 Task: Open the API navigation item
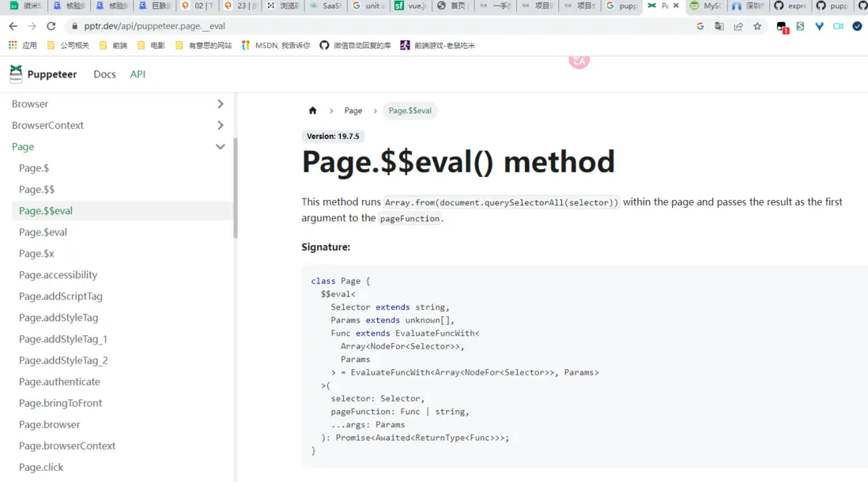(x=138, y=74)
